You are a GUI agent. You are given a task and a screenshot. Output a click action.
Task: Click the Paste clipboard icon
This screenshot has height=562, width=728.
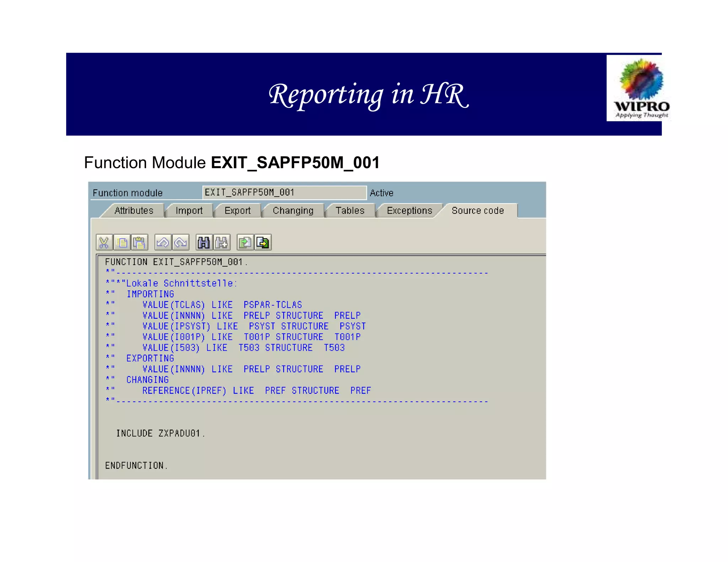click(139, 243)
